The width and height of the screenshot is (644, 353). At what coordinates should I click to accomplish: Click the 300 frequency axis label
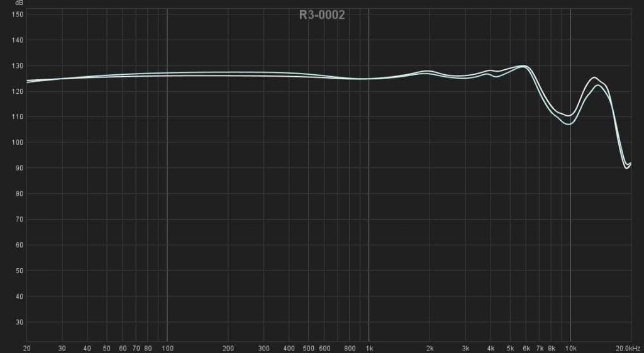coord(264,349)
